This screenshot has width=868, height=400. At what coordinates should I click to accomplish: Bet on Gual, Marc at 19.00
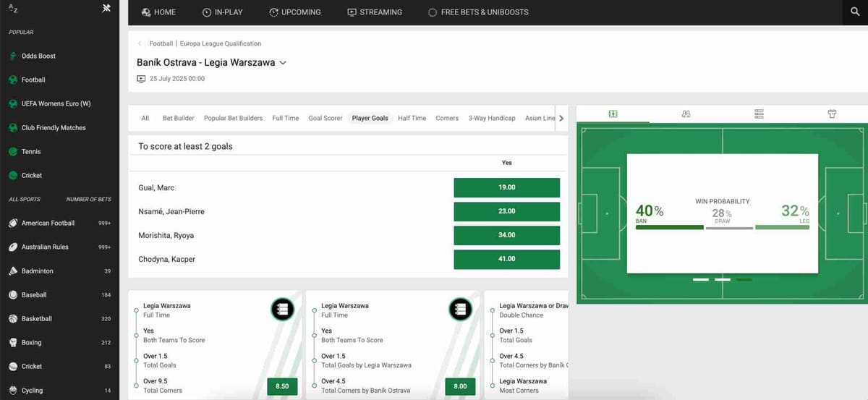(x=506, y=187)
